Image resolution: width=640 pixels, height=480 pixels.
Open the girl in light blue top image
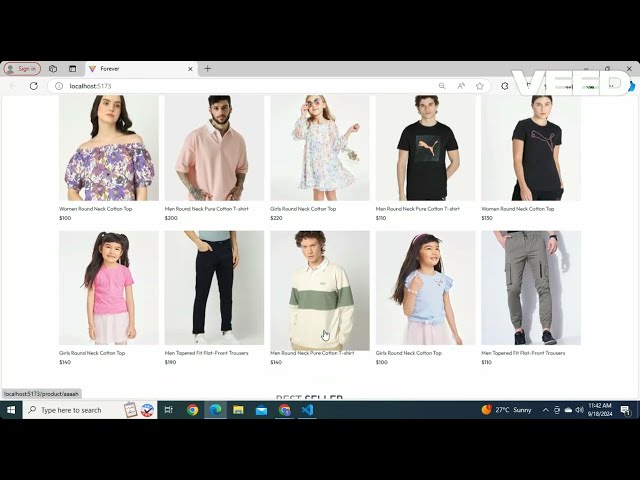click(x=425, y=288)
